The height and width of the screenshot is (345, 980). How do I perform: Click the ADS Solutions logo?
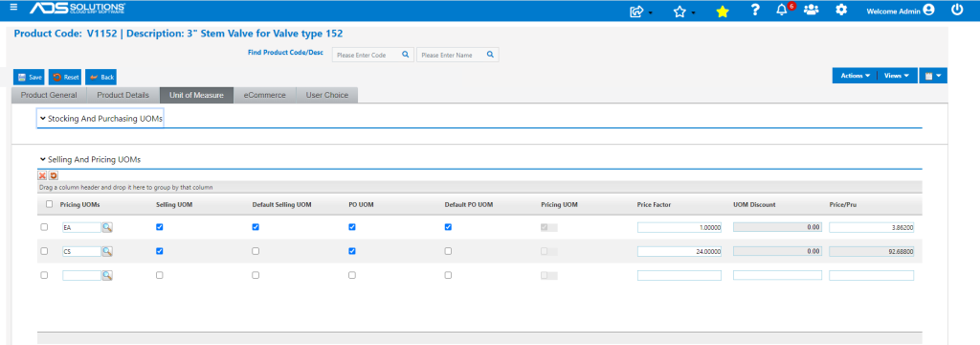[78, 9]
